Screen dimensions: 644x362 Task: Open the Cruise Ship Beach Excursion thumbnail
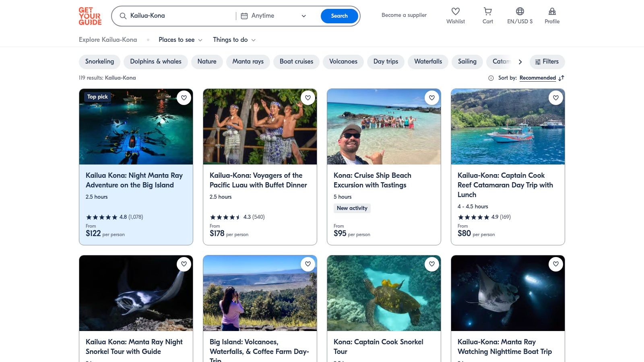click(384, 126)
